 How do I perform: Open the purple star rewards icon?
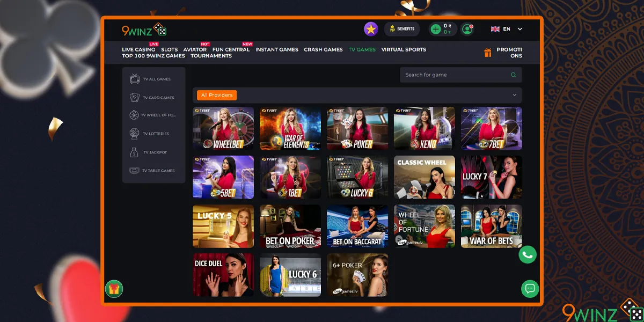(x=371, y=29)
